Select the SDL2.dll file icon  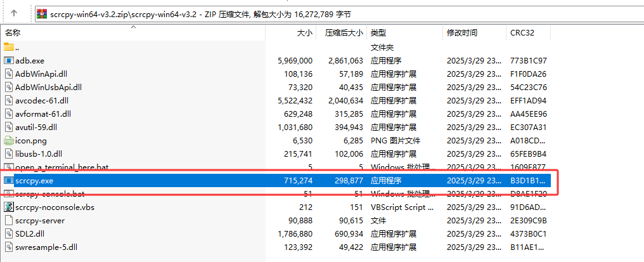[9, 233]
